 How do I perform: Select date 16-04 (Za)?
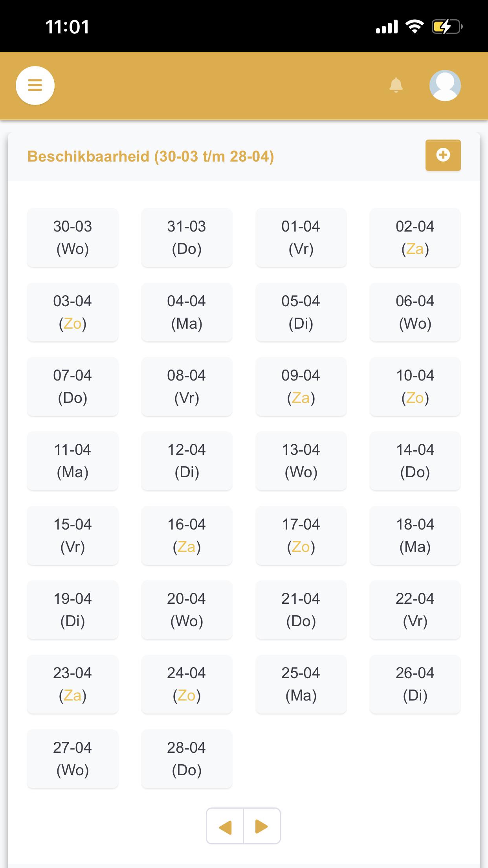point(187,535)
